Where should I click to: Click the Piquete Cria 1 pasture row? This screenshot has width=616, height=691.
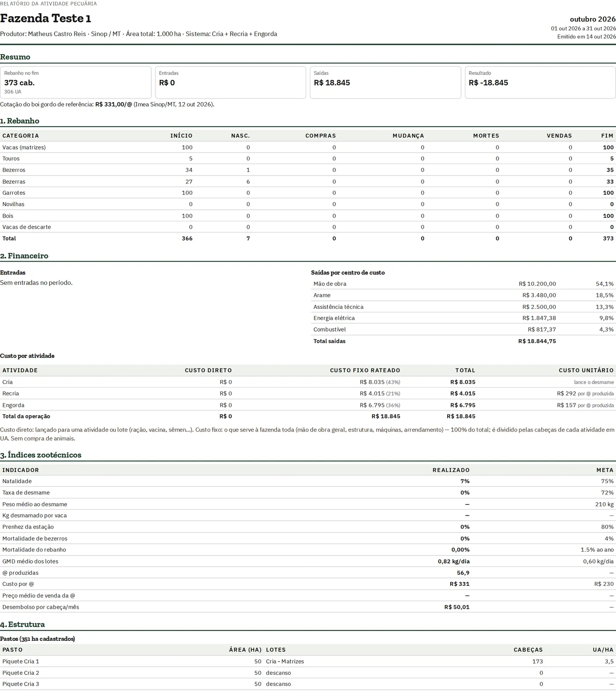click(308, 662)
